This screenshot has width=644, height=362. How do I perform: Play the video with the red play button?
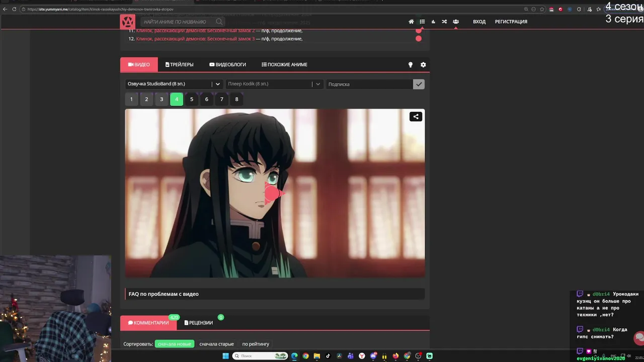(x=274, y=193)
